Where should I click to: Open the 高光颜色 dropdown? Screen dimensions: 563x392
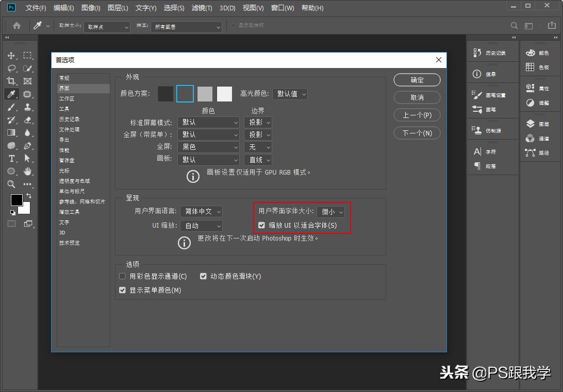[290, 93]
